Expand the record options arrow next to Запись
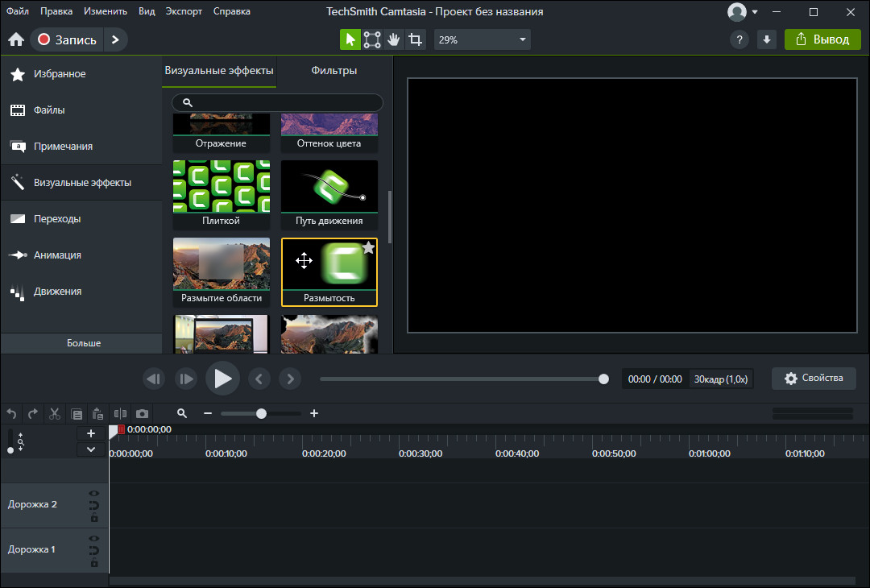The image size is (870, 588). click(115, 39)
